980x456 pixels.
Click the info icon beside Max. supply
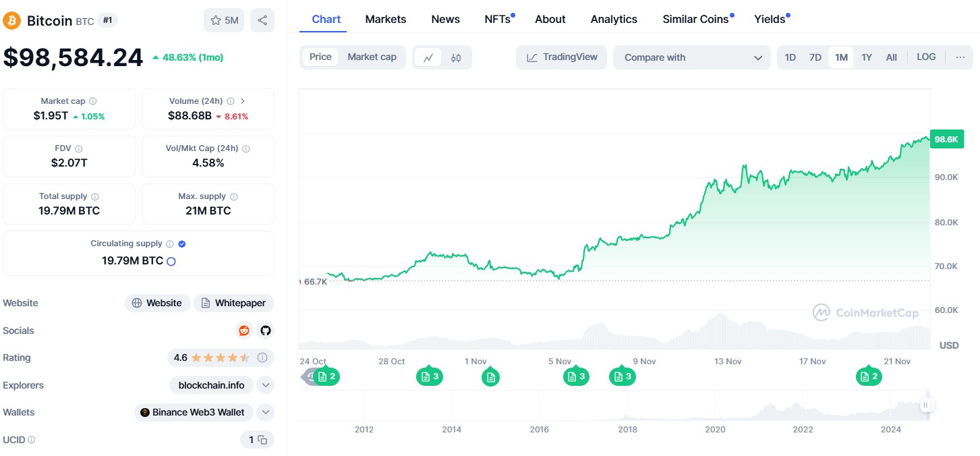coord(234,196)
